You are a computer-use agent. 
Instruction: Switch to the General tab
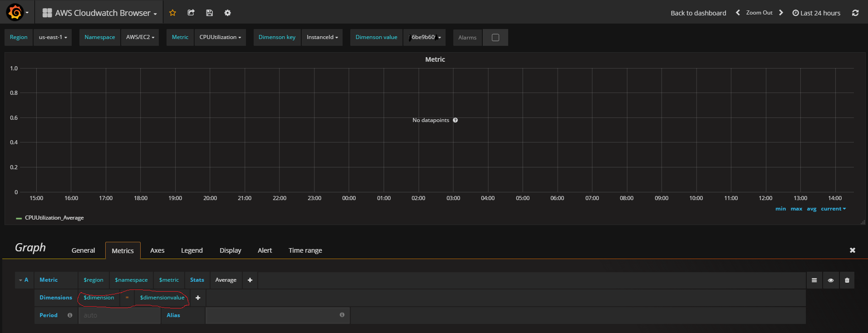[83, 250]
